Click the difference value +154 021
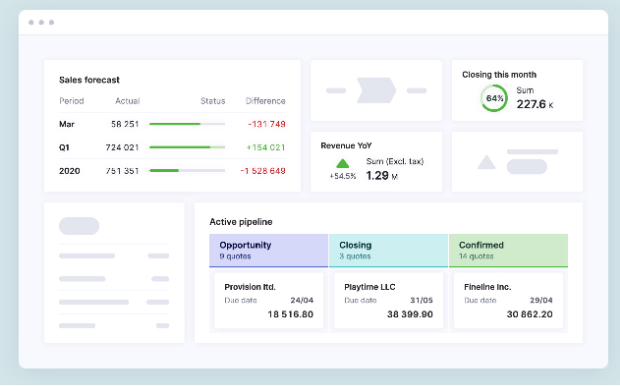Viewport: 620px width, 386px height. [x=266, y=148]
